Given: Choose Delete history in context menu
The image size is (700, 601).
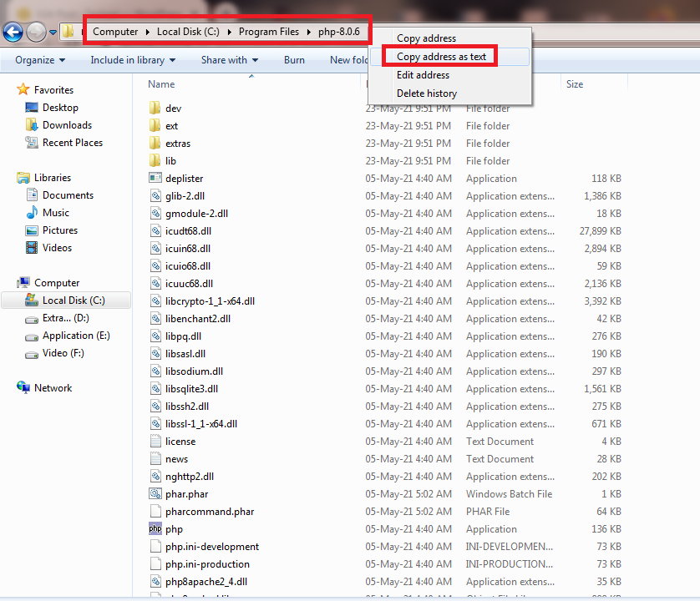Looking at the screenshot, I should [426, 93].
